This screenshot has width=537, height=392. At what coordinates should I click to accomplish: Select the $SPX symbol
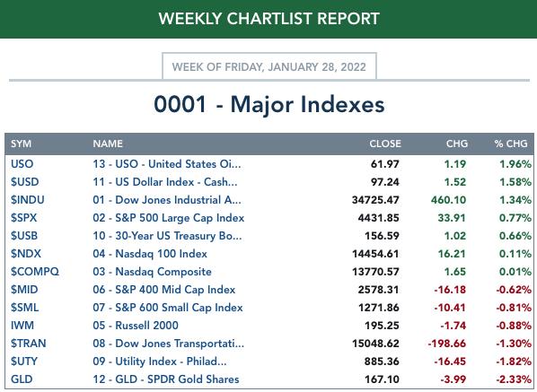23,218
